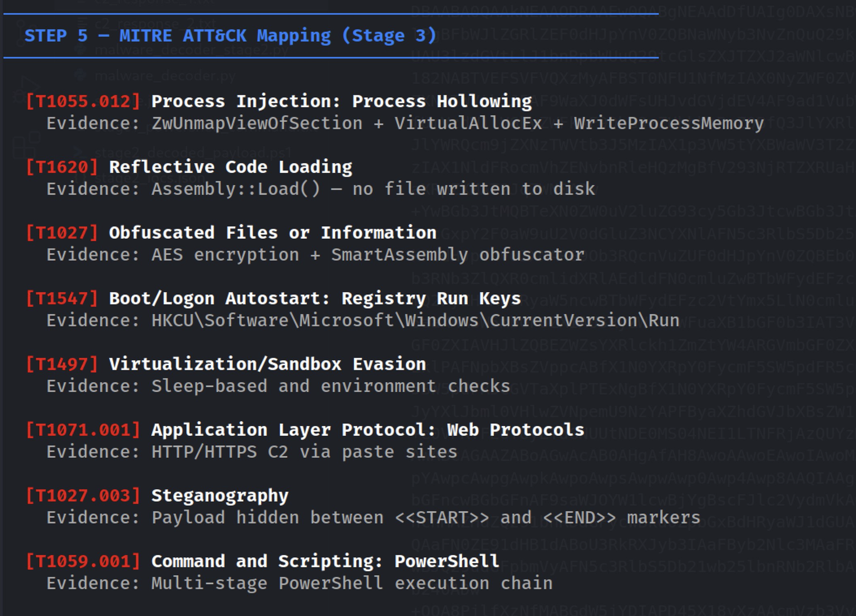Click the T1027.003 technique ID
The image size is (856, 616).
pyautogui.click(x=83, y=496)
